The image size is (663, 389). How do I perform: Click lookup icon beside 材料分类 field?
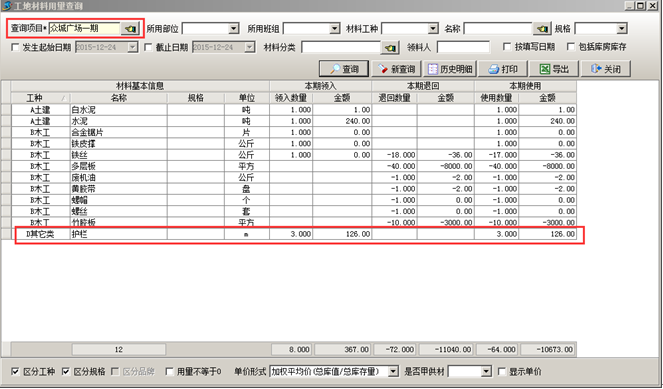point(390,47)
